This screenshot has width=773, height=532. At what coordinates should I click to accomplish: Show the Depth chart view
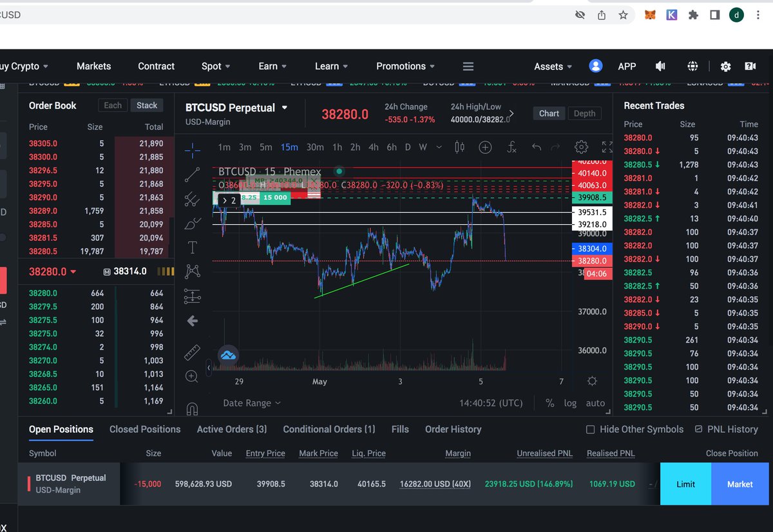pyautogui.click(x=584, y=113)
